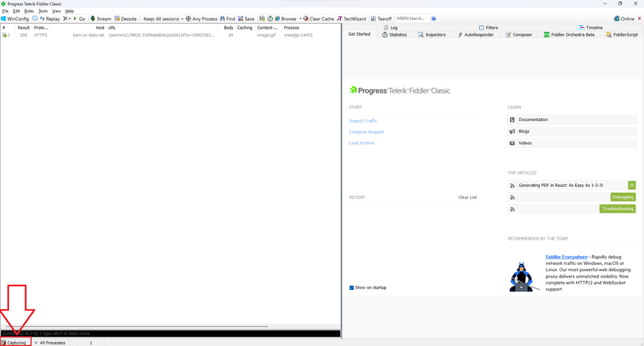Toggle Decode mode in toolbar
Screen dimensions: 644x346
125,19
